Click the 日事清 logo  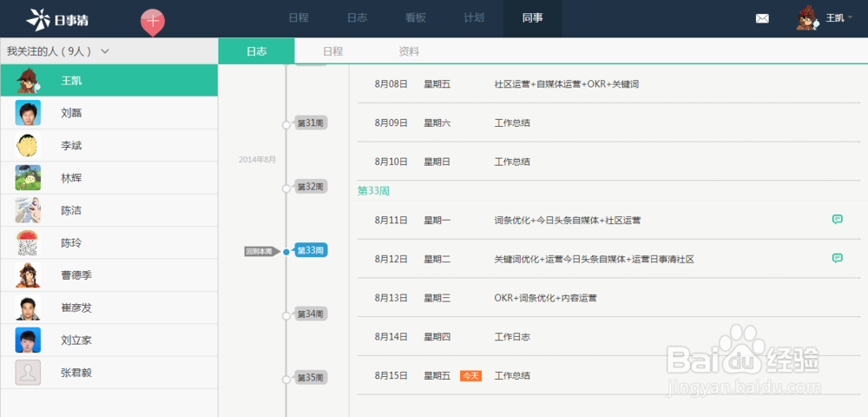(57, 18)
